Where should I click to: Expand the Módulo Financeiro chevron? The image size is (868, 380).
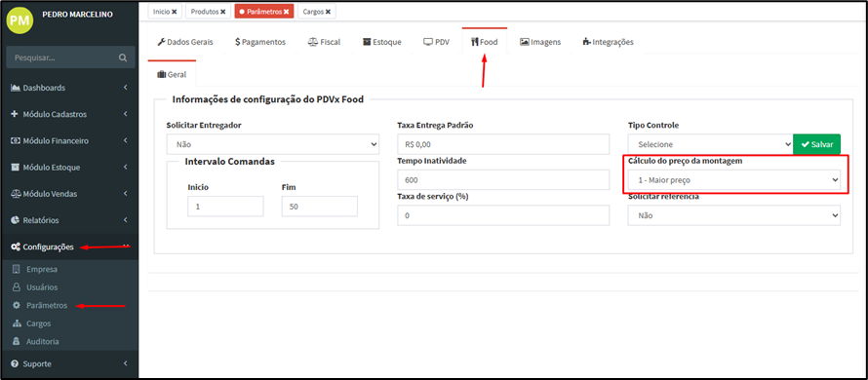126,140
